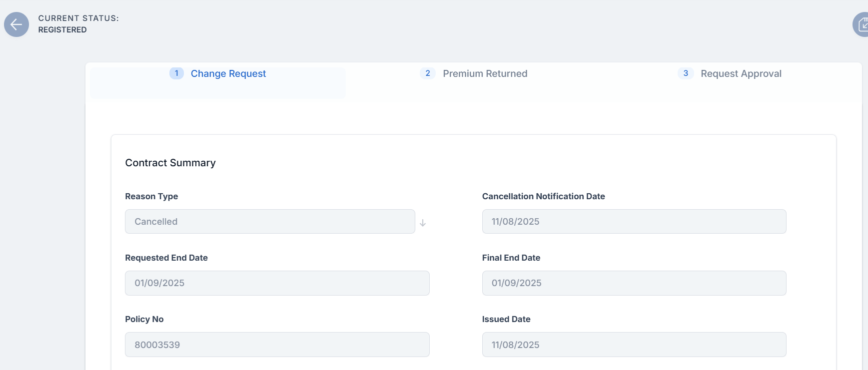
Task: Click the down arrow beside Reason Type
Action: click(423, 223)
